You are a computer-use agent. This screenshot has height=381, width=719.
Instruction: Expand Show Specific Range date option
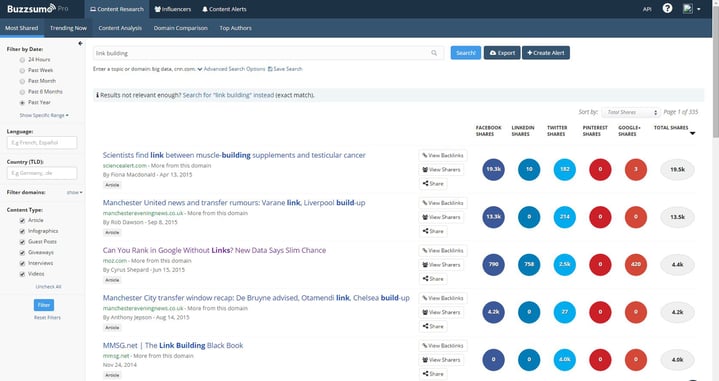click(x=44, y=116)
